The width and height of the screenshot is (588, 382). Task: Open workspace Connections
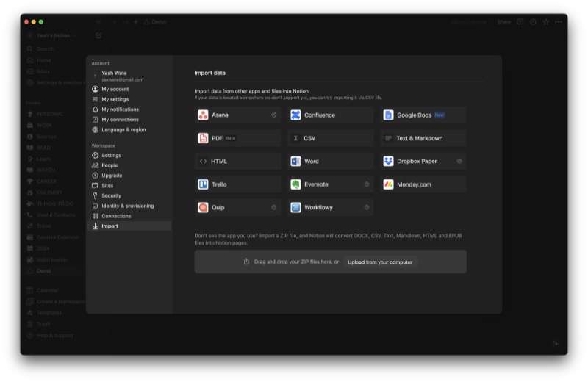129,216
